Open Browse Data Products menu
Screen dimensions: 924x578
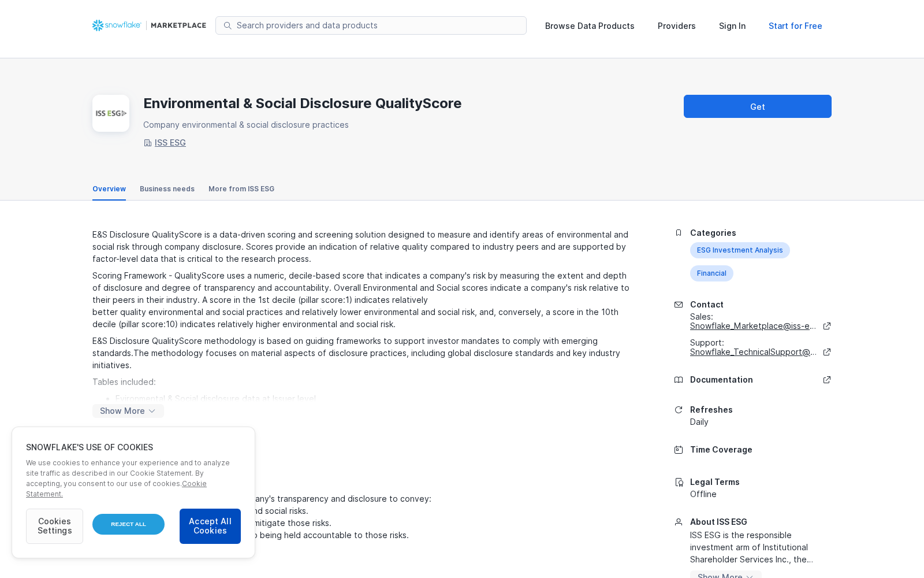[590, 26]
